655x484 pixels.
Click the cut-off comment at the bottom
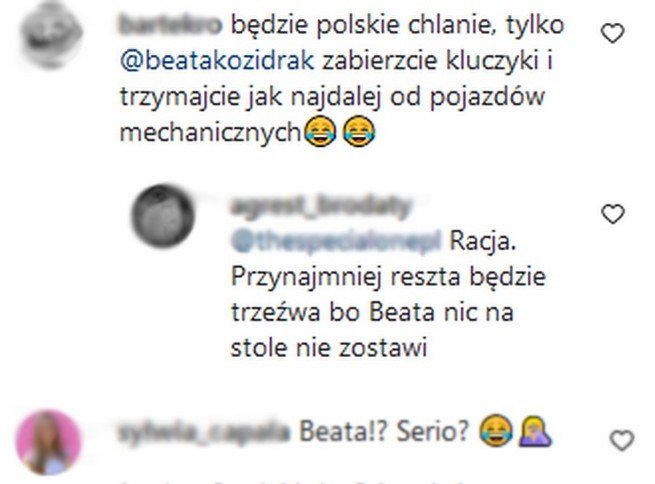click(292, 481)
